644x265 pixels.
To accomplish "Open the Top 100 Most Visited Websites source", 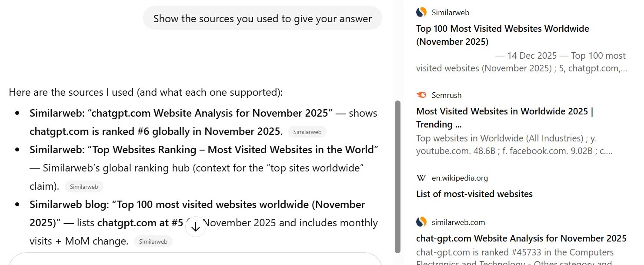I will pyautogui.click(x=502, y=35).
